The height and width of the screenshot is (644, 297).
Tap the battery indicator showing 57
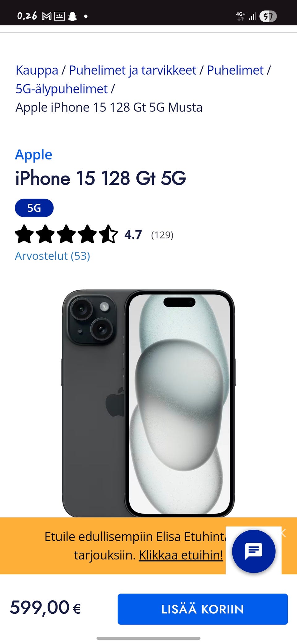(268, 16)
